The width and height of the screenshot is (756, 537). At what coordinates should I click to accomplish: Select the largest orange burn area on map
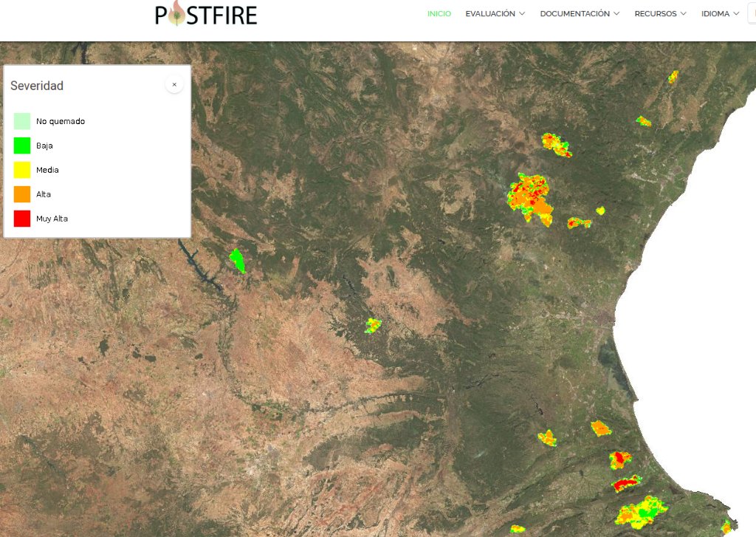point(532,197)
